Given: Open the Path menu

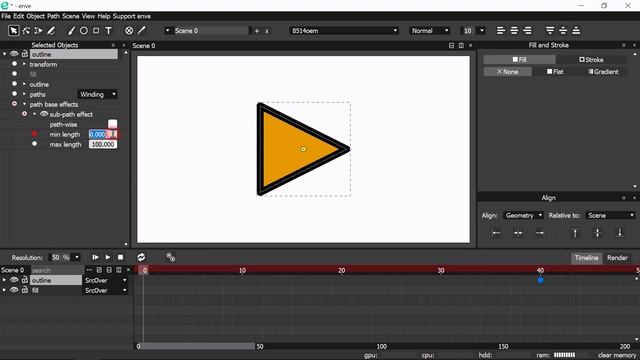Looking at the screenshot, I should pyautogui.click(x=53, y=16).
